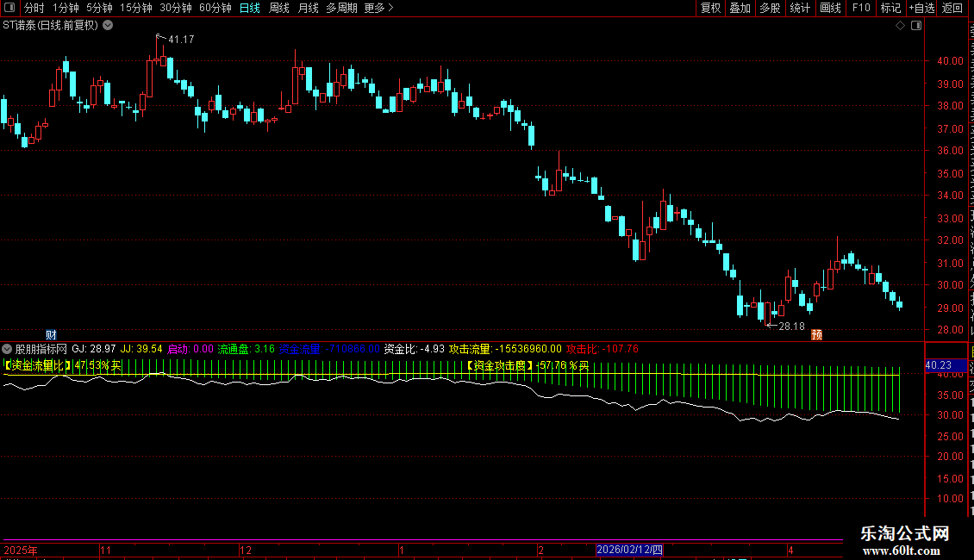Click the 攻击比: -107.76 value
The width and height of the screenshot is (974, 560).
[x=602, y=349]
